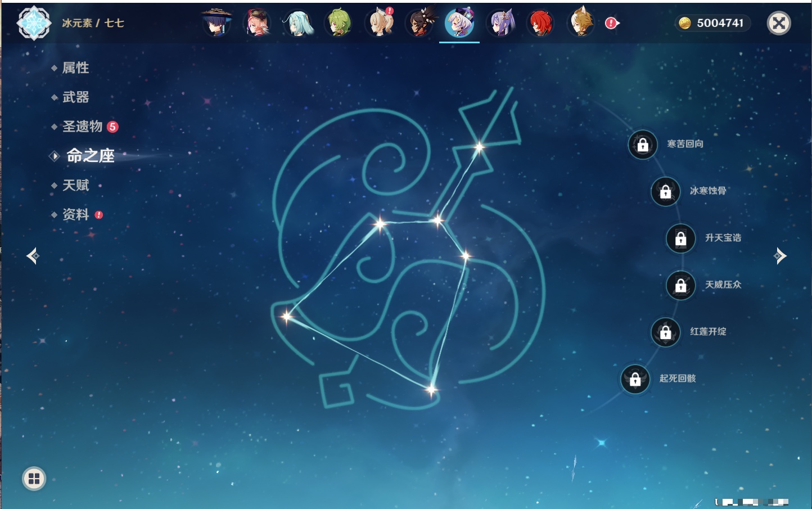
Task: Select the pink-haired Yanfei avatar
Action: click(x=258, y=23)
